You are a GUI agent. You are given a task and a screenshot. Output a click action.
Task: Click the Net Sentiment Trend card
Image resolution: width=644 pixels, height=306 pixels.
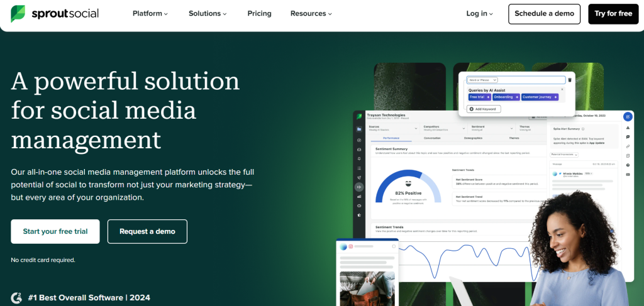(x=499, y=199)
